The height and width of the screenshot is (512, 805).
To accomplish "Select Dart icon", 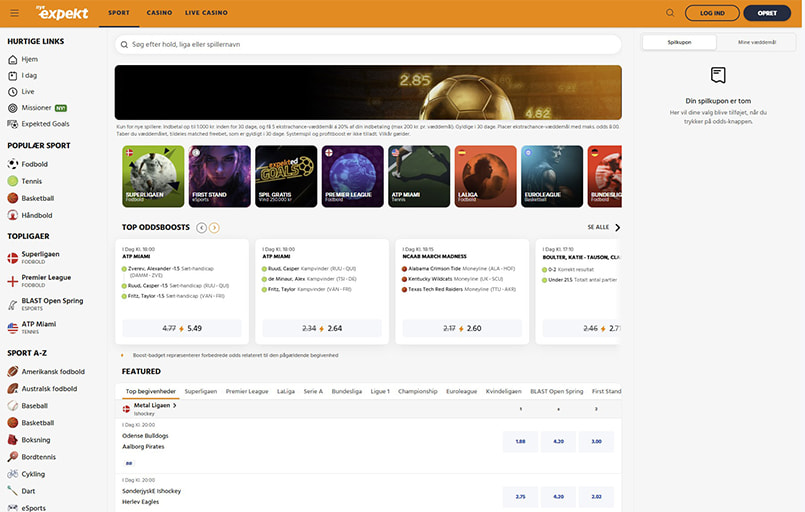I will click(13, 490).
